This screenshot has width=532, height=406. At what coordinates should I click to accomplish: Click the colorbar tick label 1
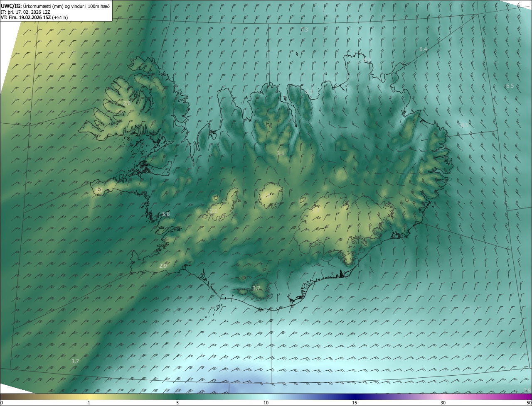tap(89, 403)
